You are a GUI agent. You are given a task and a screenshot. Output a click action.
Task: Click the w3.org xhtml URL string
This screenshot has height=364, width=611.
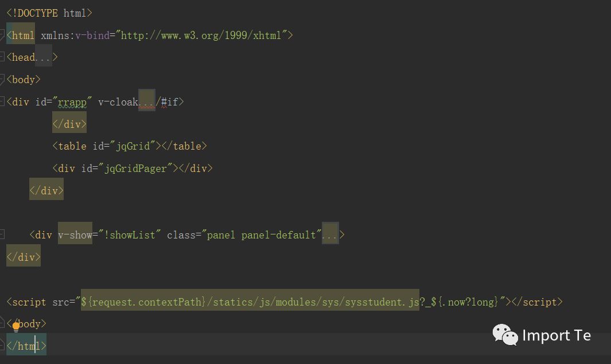[x=201, y=36]
